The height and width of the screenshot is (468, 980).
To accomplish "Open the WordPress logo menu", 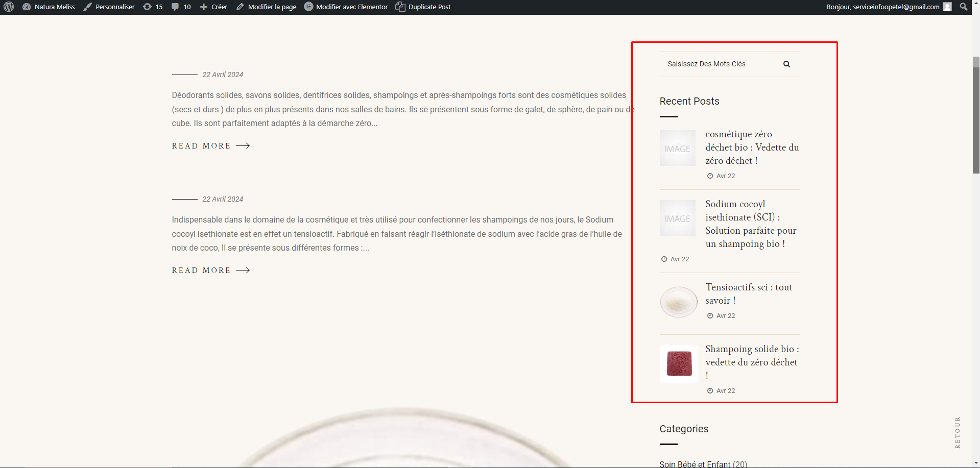I will tap(9, 7).
